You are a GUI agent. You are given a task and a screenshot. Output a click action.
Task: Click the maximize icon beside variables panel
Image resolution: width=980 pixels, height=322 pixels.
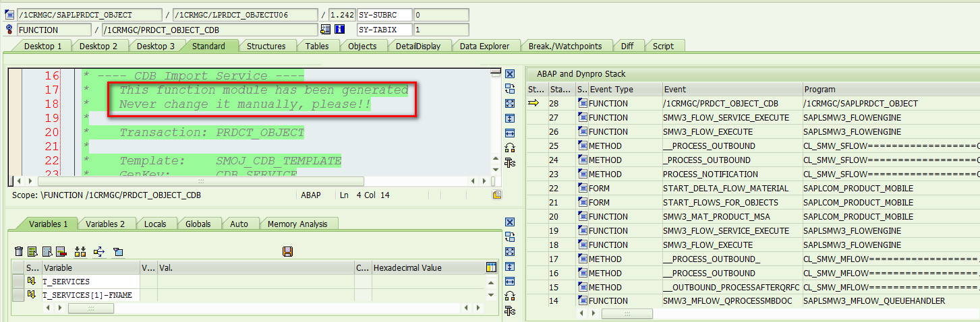[x=510, y=252]
